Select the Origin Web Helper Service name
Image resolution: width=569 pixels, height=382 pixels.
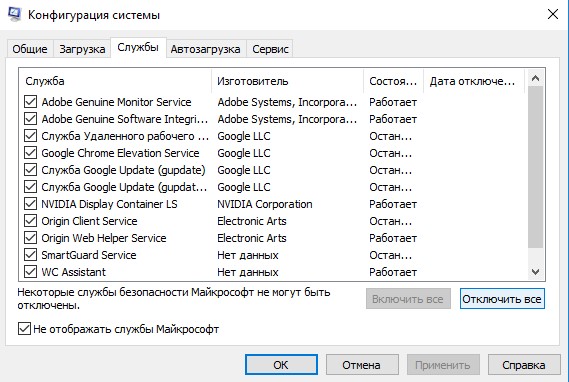[x=104, y=238]
